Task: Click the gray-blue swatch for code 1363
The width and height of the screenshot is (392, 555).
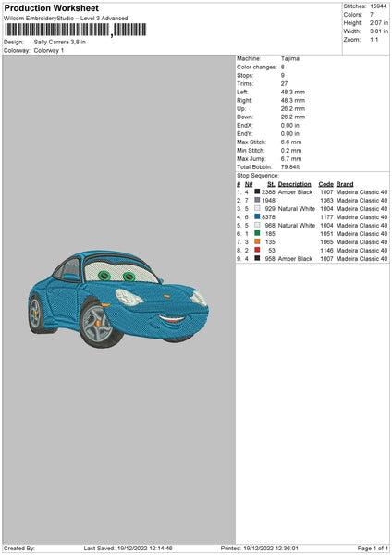Action: (257, 200)
